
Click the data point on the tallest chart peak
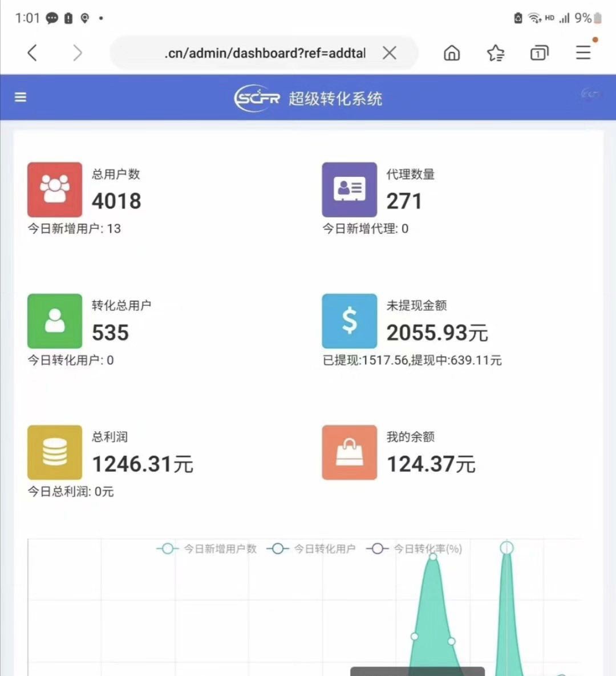click(506, 548)
